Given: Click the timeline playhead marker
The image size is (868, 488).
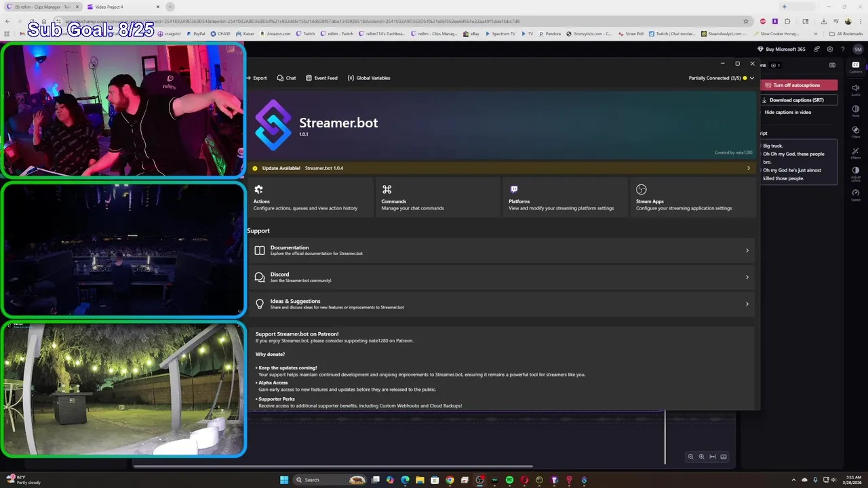Looking at the screenshot, I should click(x=665, y=437).
